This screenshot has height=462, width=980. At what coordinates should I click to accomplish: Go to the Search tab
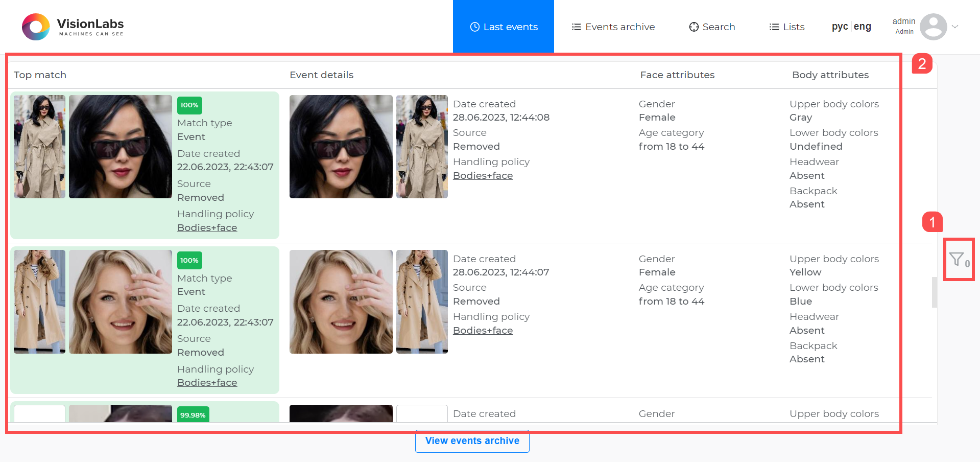click(x=712, y=27)
